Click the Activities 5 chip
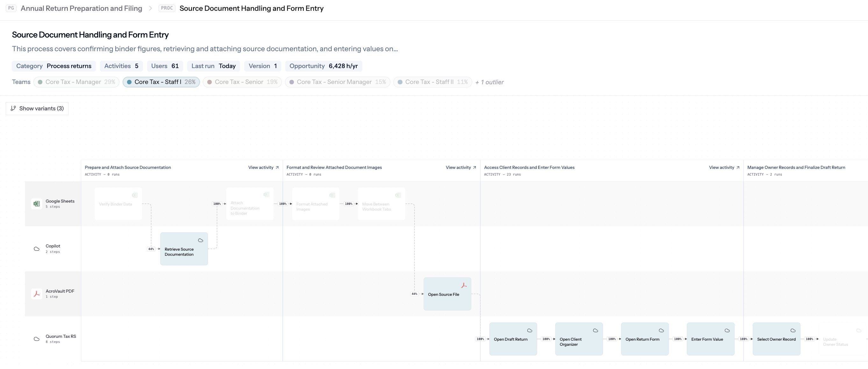This screenshot has height=369, width=868. (x=121, y=66)
